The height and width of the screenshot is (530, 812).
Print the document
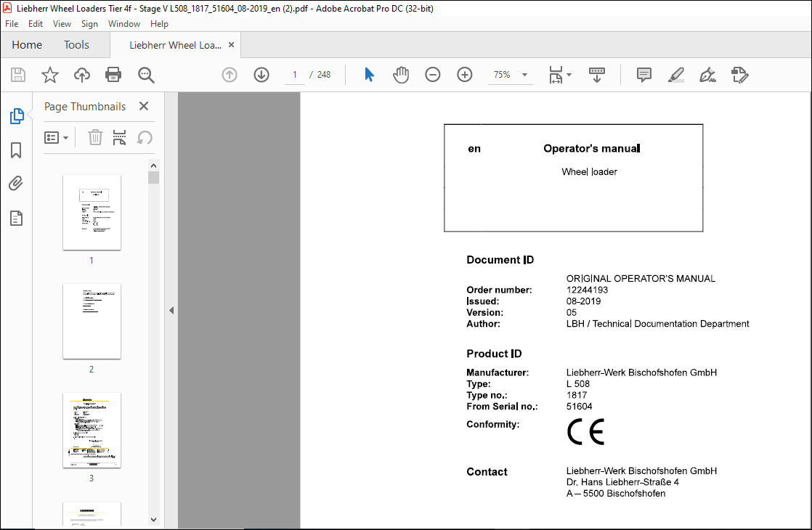[113, 75]
